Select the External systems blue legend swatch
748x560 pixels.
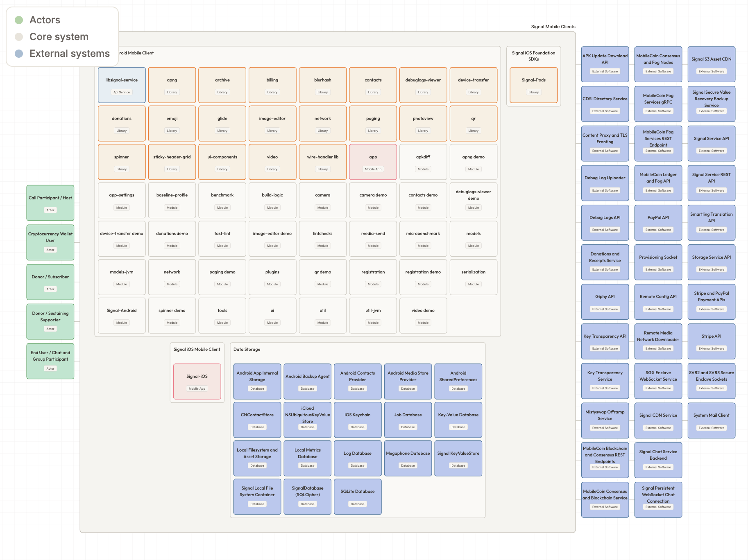(x=19, y=54)
